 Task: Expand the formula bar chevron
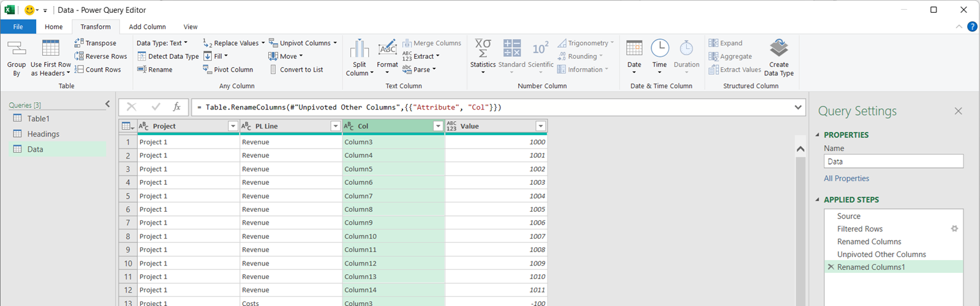pos(798,107)
